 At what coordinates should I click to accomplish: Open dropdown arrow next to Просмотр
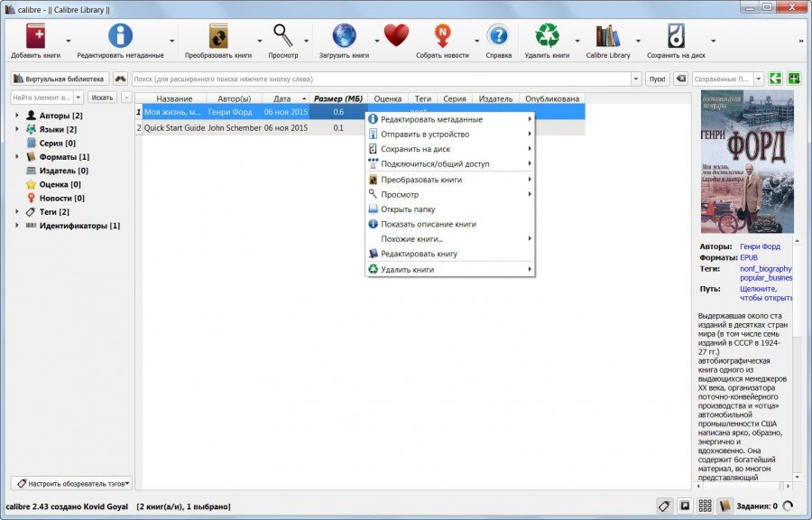point(306,41)
